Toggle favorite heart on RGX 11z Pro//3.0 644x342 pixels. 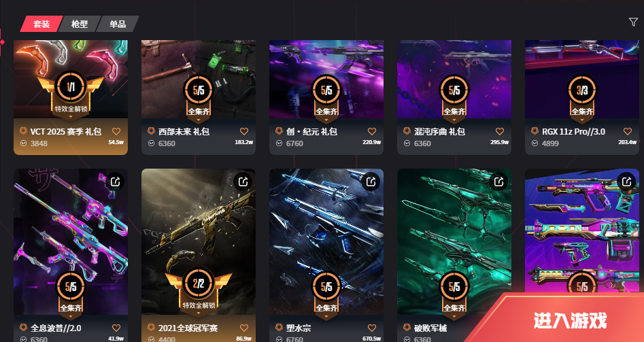pos(627,131)
